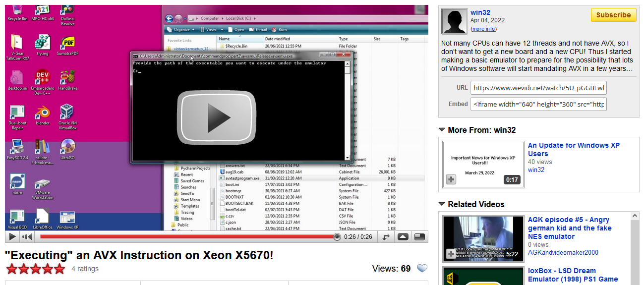
Task: Toggle the player size with the screen icon
Action: pyautogui.click(x=419, y=237)
